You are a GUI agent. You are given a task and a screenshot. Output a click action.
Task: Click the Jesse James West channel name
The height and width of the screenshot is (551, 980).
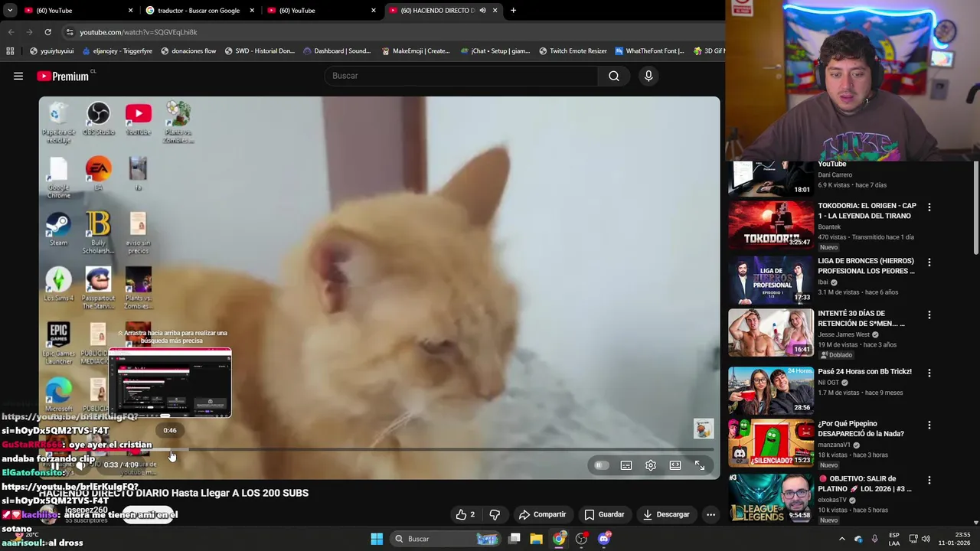[x=844, y=334]
